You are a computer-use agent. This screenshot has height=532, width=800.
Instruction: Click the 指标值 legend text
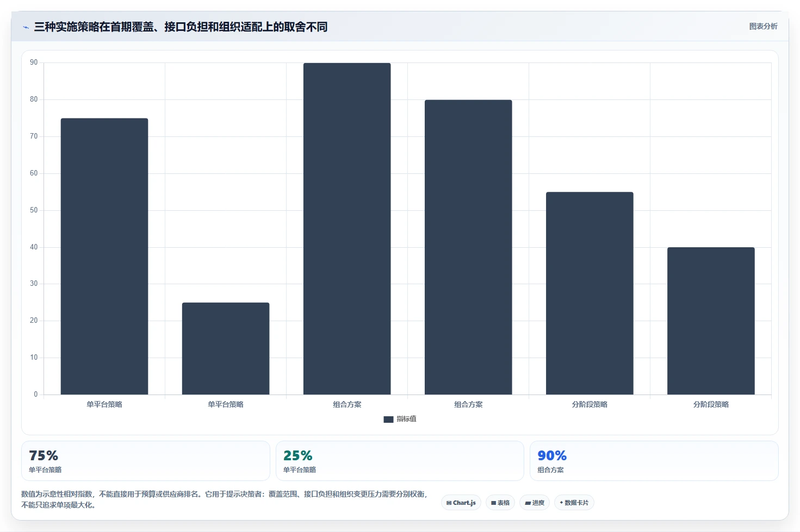406,419
